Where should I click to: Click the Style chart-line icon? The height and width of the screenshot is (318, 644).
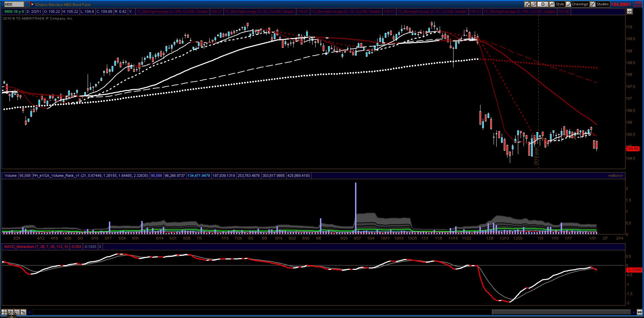[552, 4]
